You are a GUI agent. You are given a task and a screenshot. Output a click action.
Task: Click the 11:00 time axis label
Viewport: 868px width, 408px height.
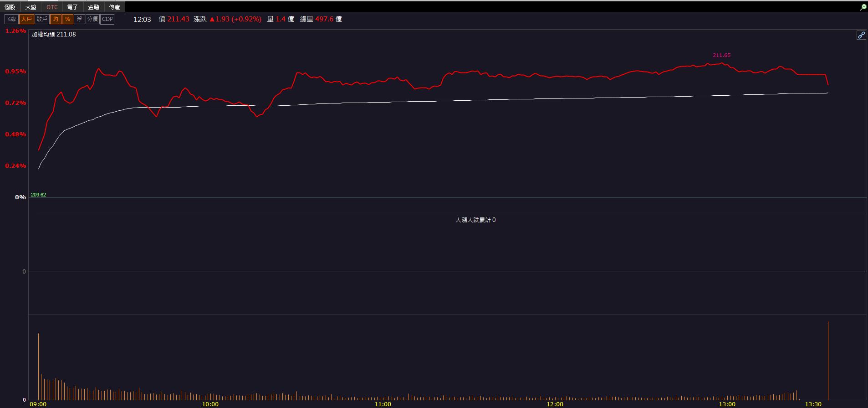tap(383, 404)
